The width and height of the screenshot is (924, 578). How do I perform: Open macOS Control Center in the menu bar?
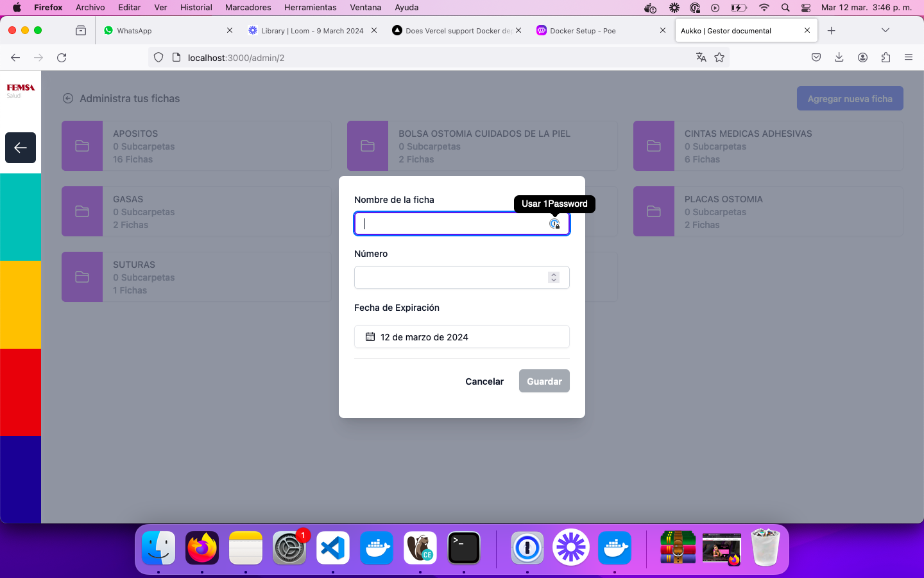[x=806, y=8]
